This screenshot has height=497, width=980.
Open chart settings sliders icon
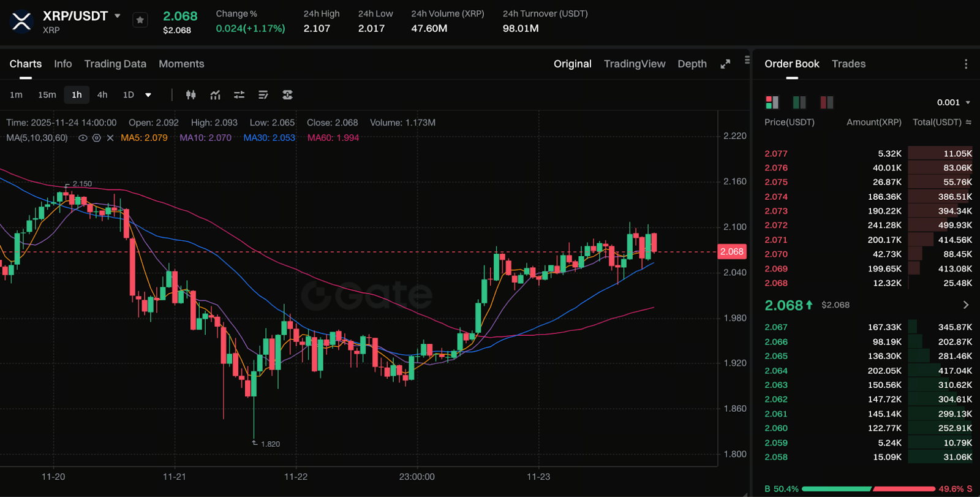[239, 95]
